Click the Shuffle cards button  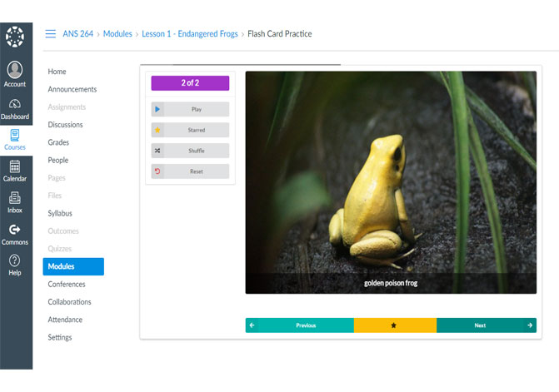(x=191, y=151)
